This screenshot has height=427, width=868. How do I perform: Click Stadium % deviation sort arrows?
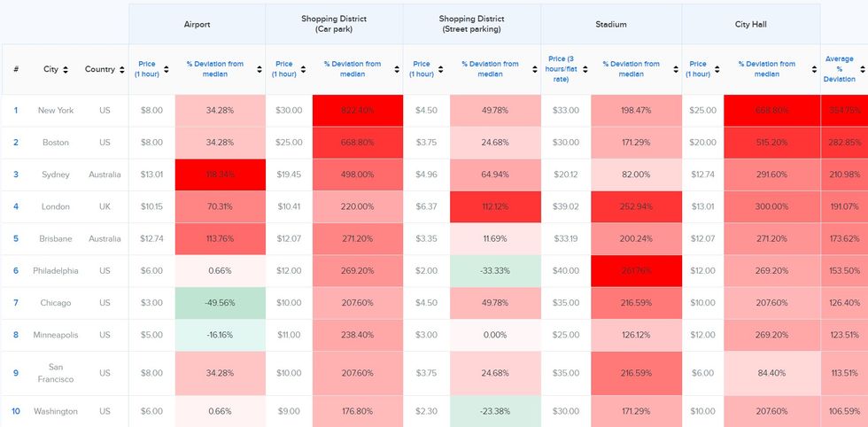pos(675,69)
